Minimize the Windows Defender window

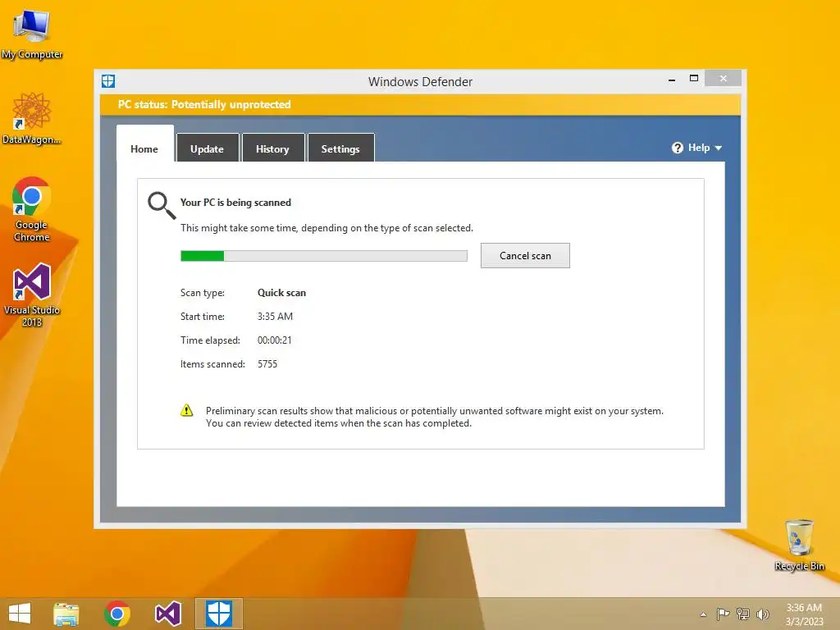(x=672, y=80)
